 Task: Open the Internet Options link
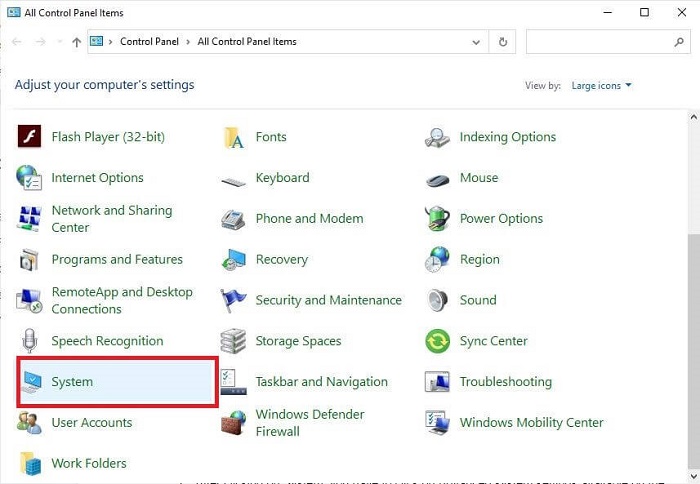point(97,178)
